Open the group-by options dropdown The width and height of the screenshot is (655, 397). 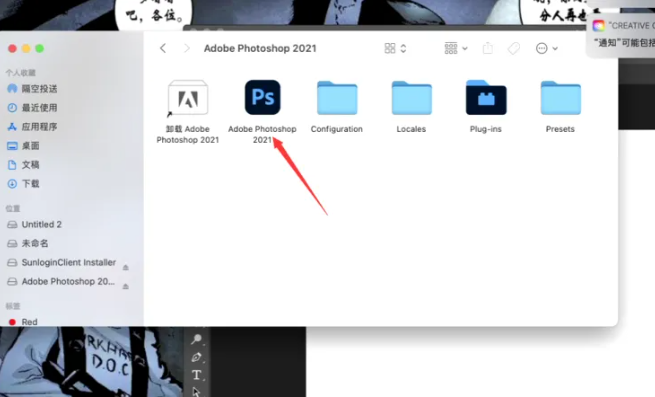point(456,48)
